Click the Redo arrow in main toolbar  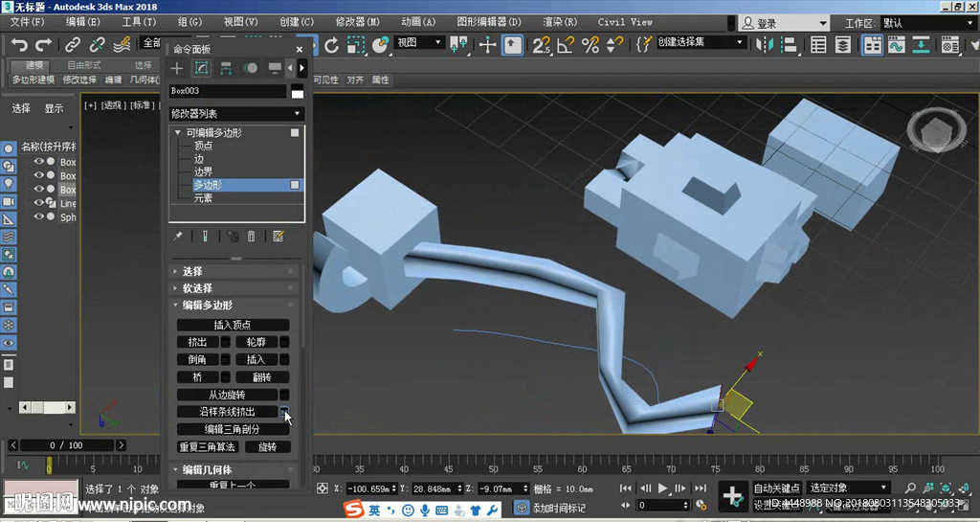[43, 45]
